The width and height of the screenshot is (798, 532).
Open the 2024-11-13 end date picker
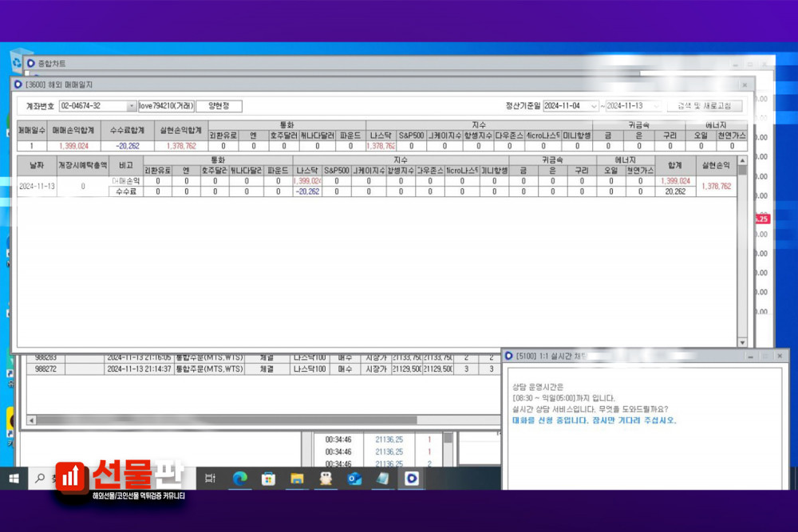tap(657, 106)
